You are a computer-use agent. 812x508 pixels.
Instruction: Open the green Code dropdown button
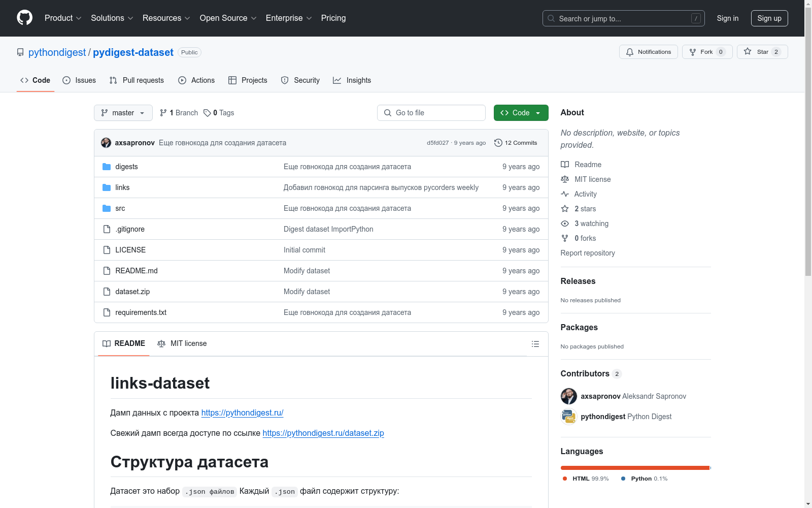point(521,113)
